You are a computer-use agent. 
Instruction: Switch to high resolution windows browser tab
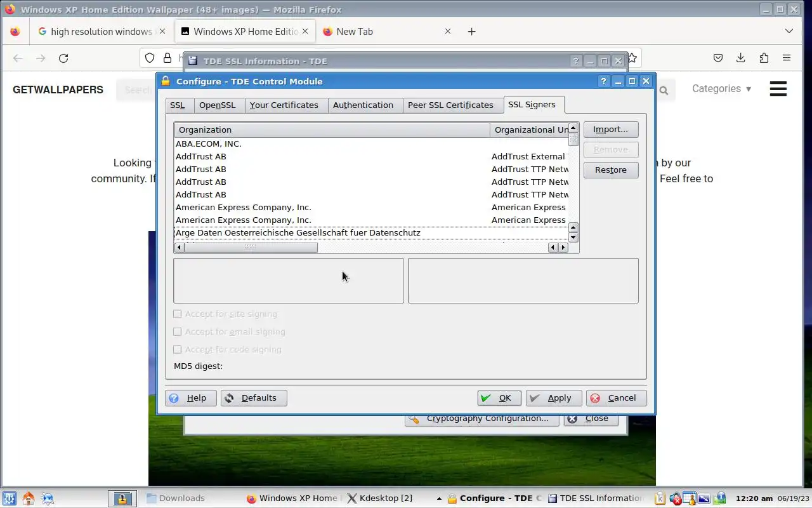pos(101,31)
